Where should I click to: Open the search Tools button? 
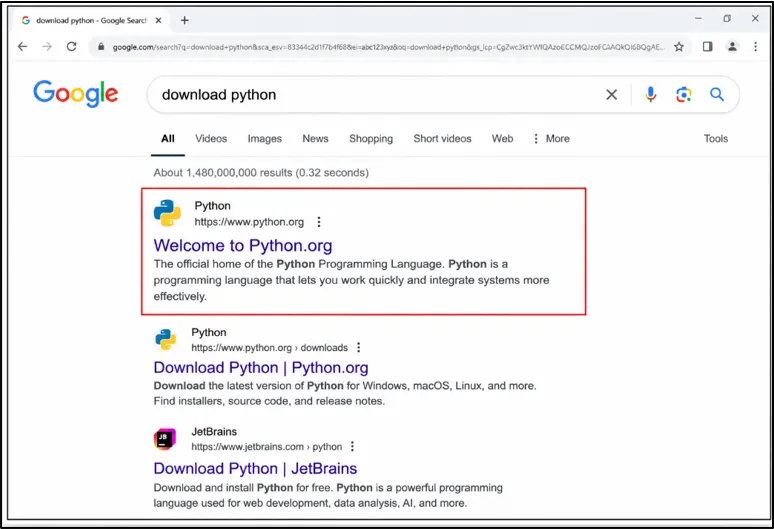(716, 139)
